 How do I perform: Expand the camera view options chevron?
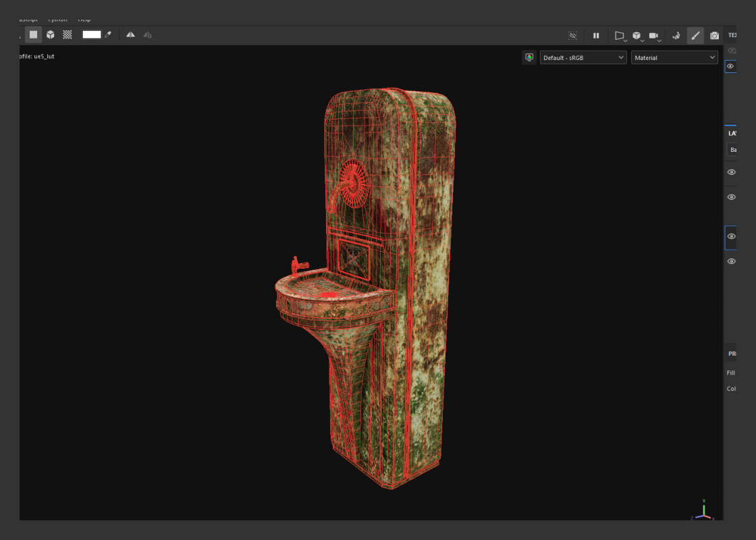659,40
